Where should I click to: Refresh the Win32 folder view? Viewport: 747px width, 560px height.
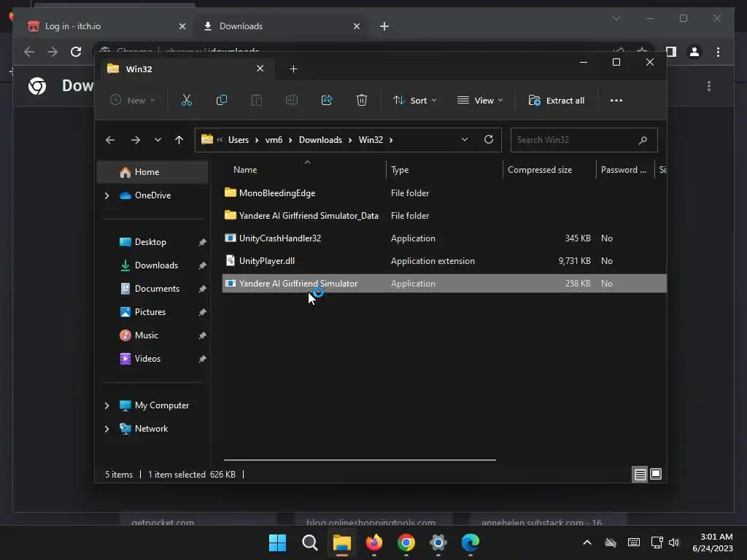pos(488,139)
